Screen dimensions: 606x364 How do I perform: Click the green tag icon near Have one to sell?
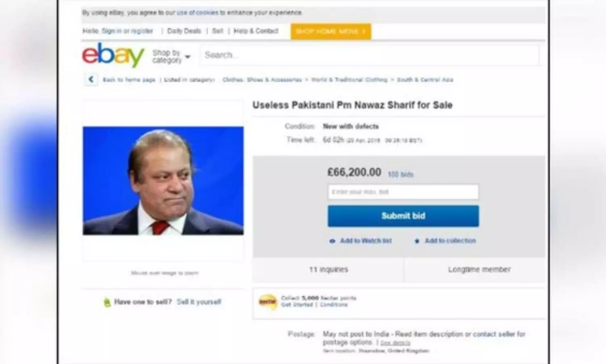coord(107,302)
